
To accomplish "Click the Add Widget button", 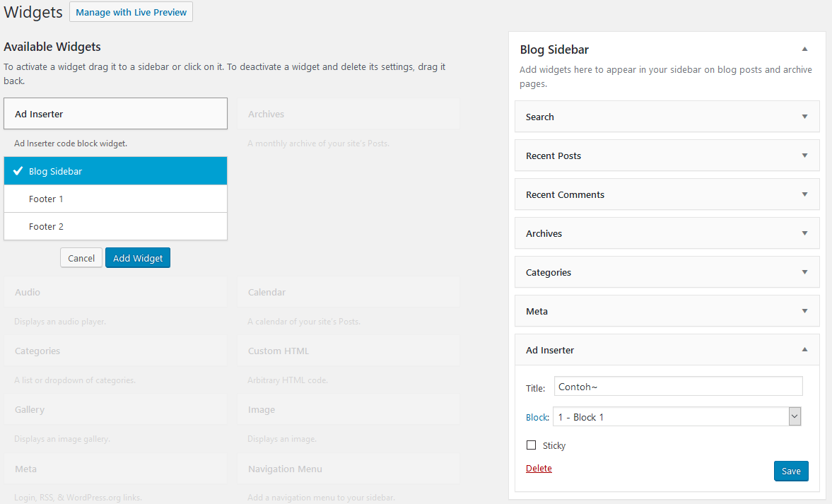I will 137,257.
